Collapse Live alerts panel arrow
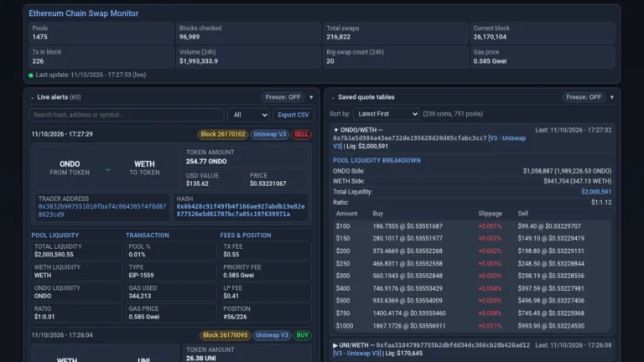 311,97
